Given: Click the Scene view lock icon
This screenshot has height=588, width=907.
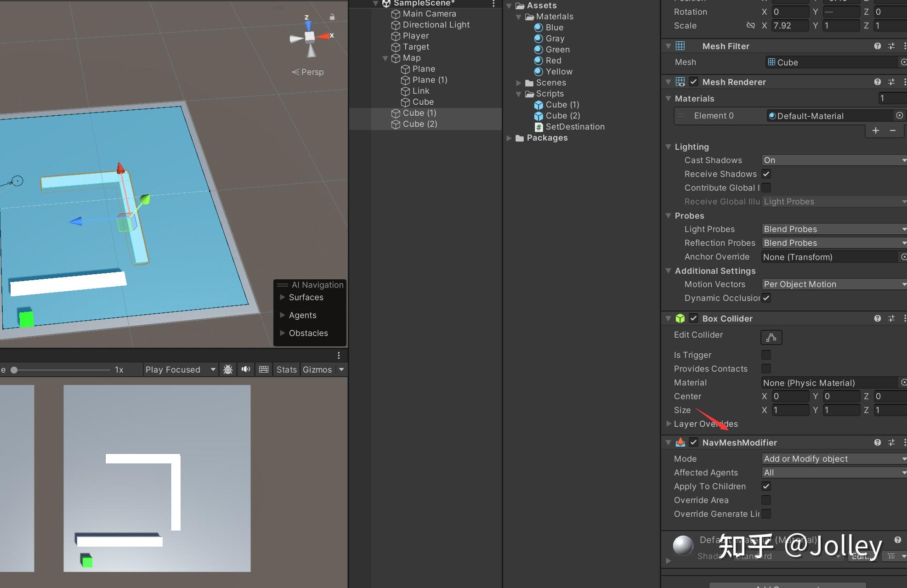Looking at the screenshot, I should (x=332, y=17).
